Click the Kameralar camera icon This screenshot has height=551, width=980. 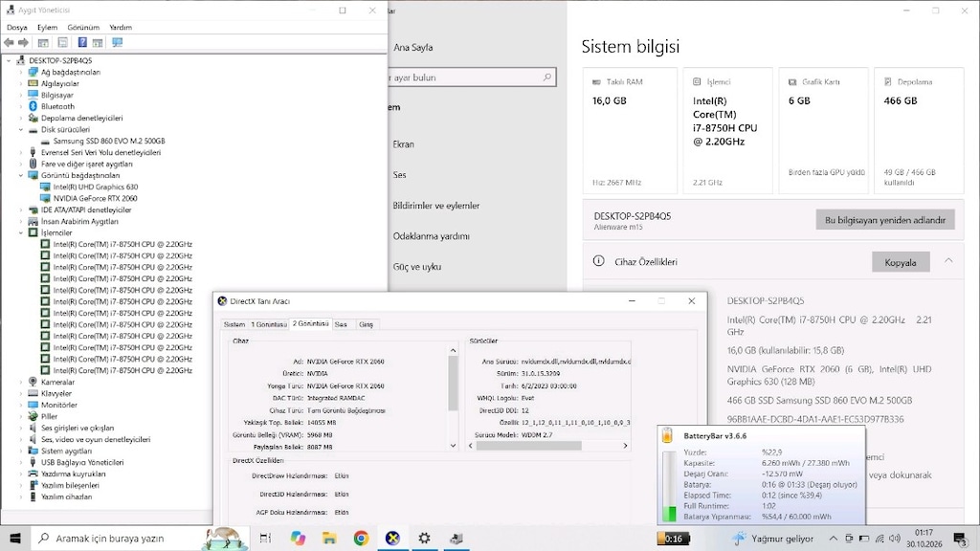tap(33, 382)
